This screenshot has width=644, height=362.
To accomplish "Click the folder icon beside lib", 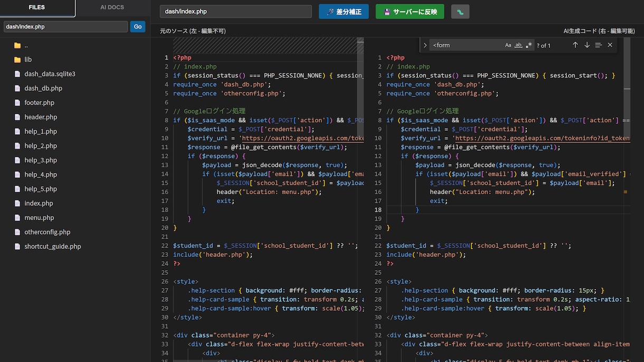I will (x=17, y=60).
